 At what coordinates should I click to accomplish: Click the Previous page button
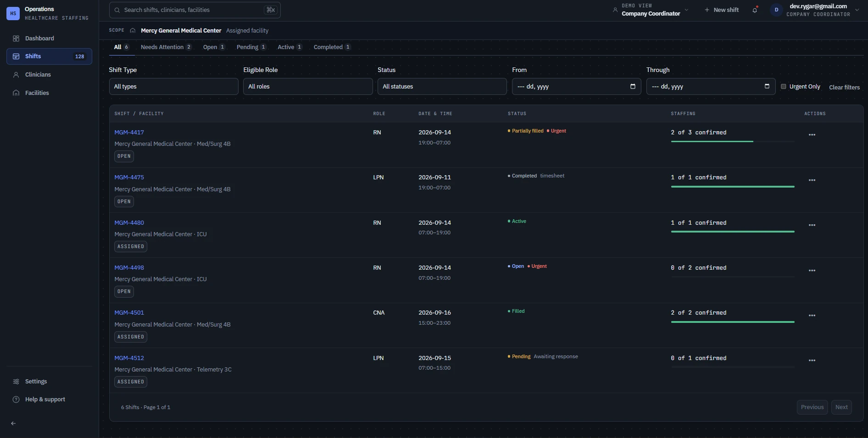(812, 407)
